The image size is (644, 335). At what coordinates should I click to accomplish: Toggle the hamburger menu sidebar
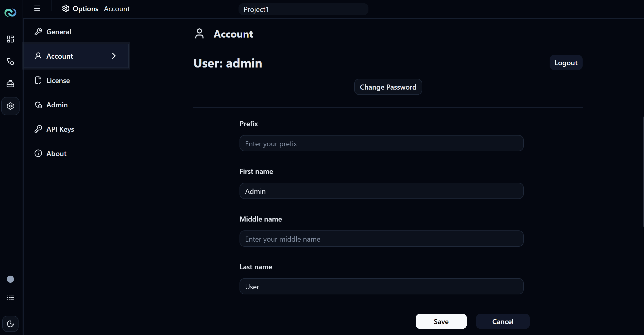click(37, 9)
